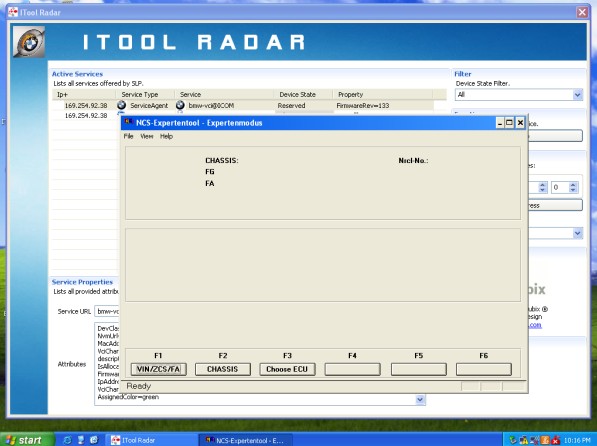
Task: Select the 169.254.92.38 ServiceAgent row
Action: click(x=243, y=106)
